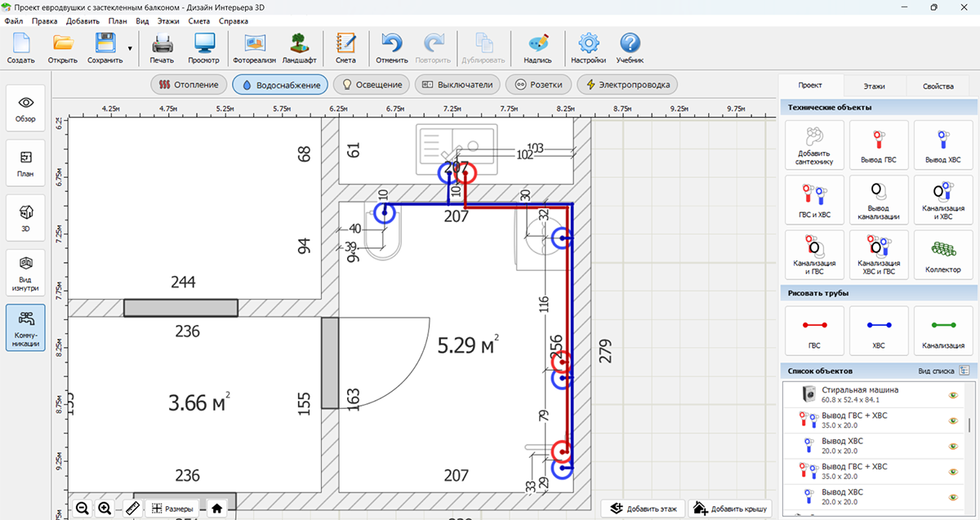Toggle visibility of Стиральная машина

click(952, 395)
